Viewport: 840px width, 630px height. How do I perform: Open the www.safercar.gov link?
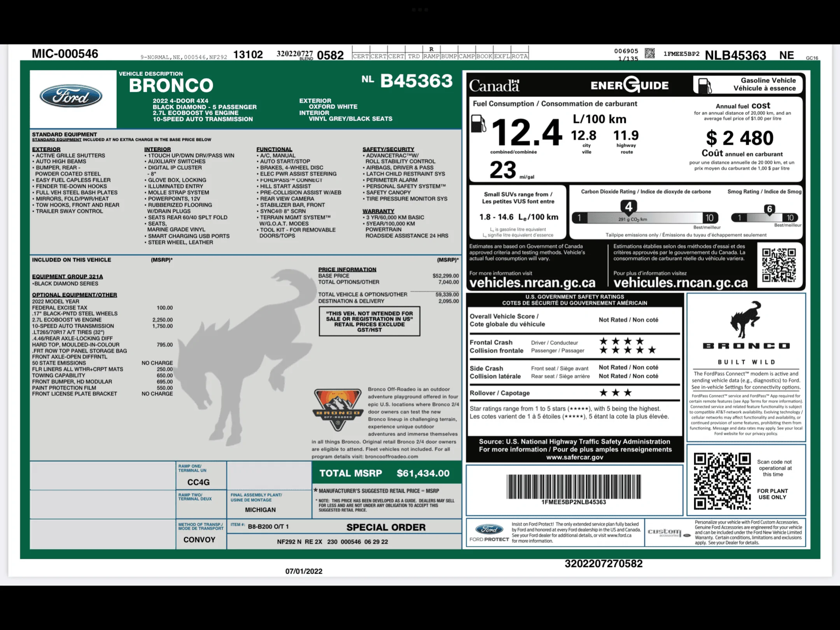coord(575,457)
